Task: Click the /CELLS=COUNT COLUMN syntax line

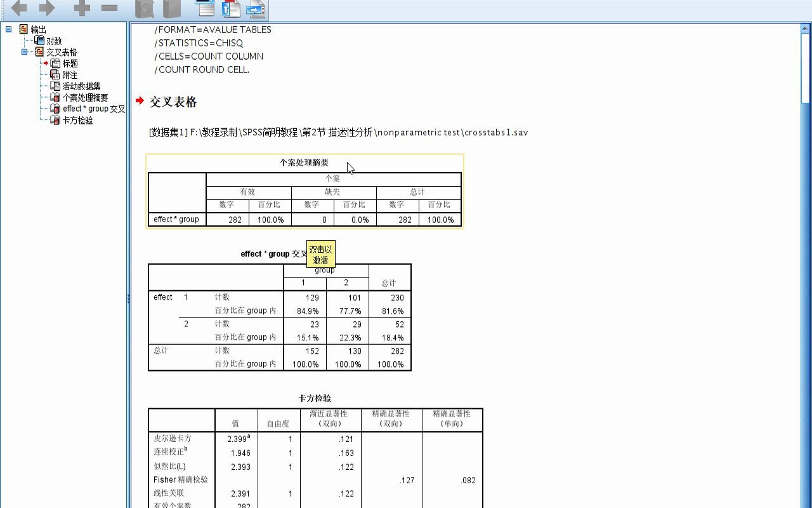Action: coord(209,57)
